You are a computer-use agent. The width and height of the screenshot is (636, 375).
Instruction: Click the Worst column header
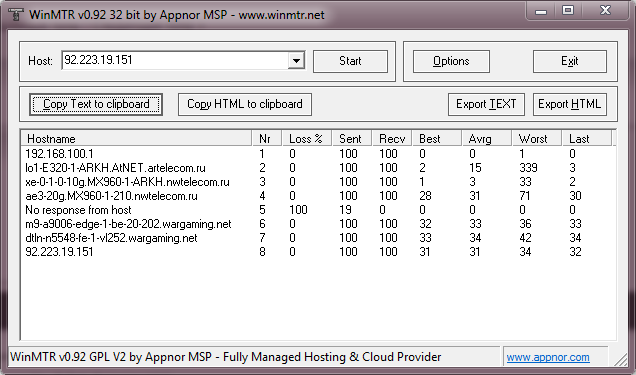537,139
